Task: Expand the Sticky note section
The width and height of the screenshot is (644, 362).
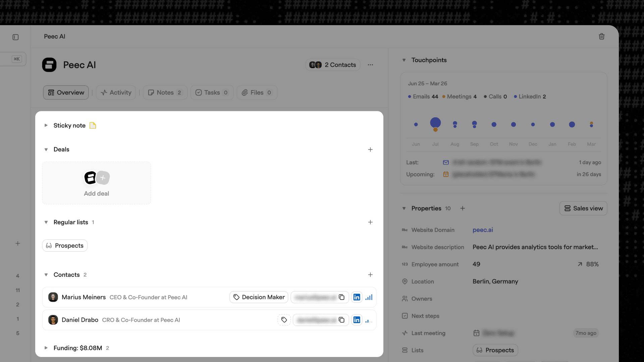Action: (x=46, y=125)
